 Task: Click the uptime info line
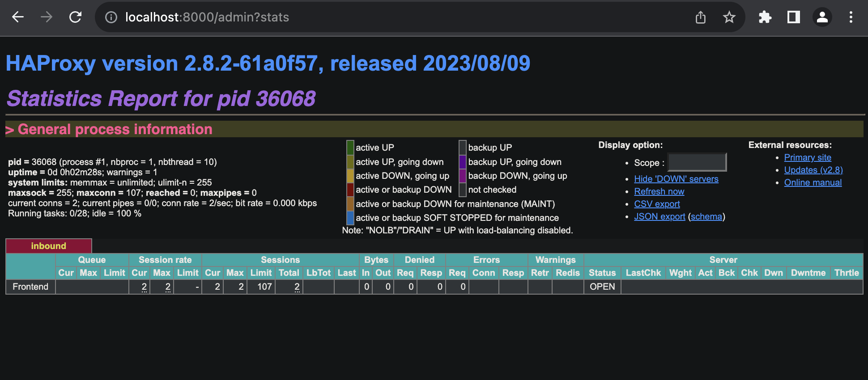tap(83, 172)
